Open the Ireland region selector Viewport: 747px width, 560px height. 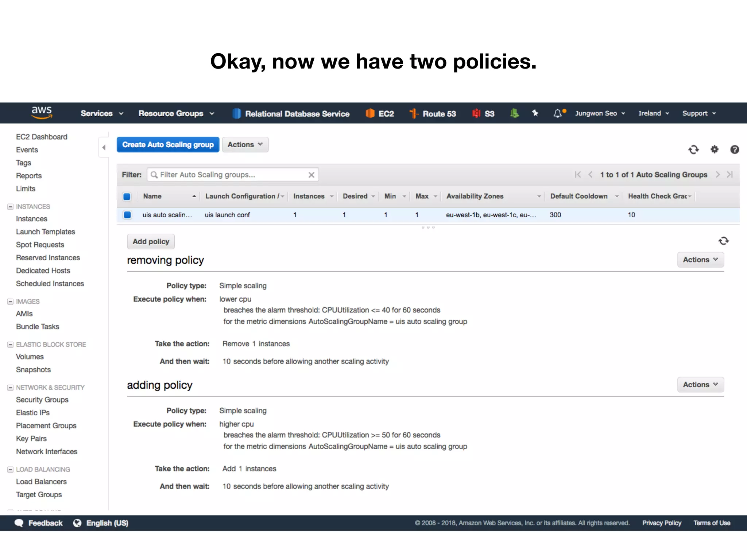654,113
